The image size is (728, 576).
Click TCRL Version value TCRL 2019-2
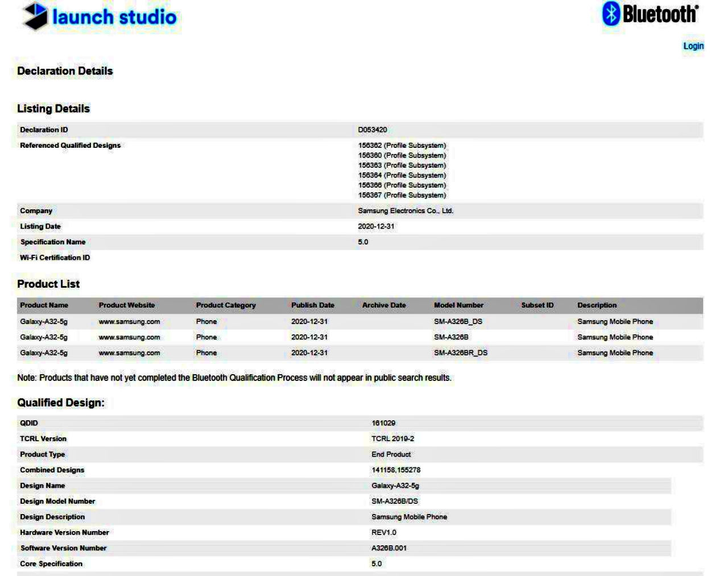[392, 439]
